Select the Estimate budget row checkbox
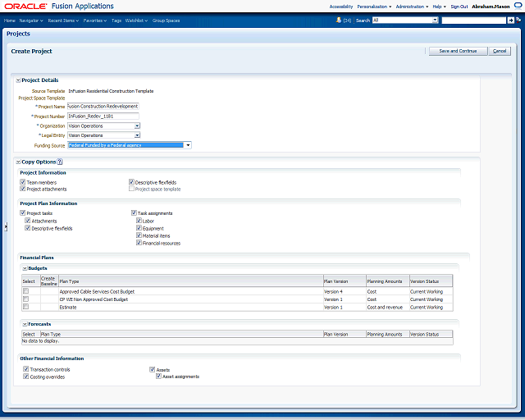The width and height of the screenshot is (525, 420). [26, 307]
